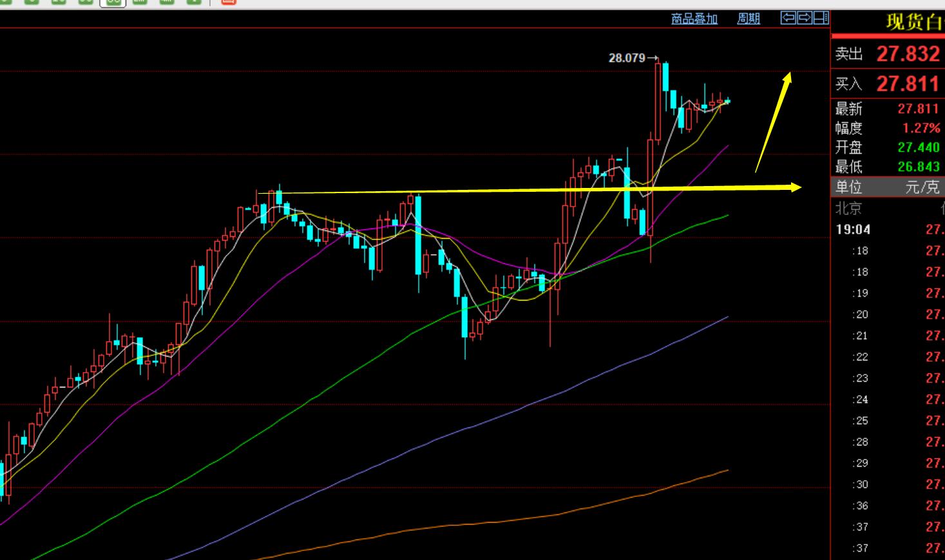Select the :30 tick row
This screenshot has width=945, height=560.
(x=888, y=484)
